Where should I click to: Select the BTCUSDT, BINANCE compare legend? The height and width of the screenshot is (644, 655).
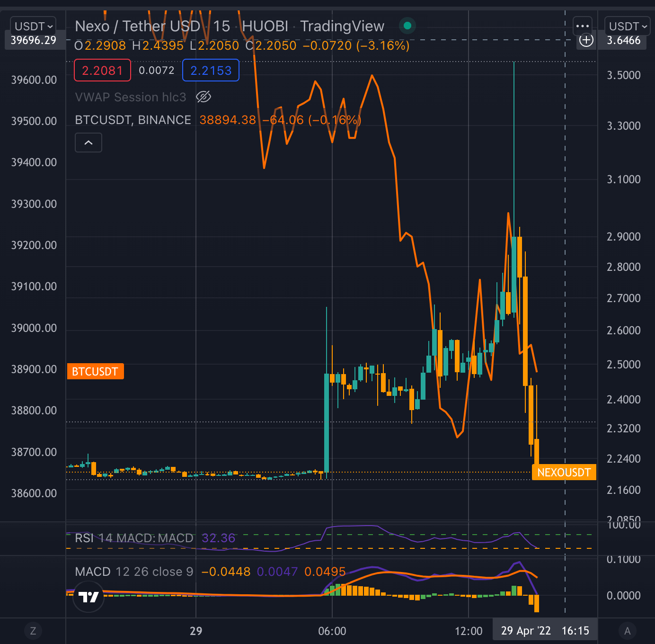[133, 120]
